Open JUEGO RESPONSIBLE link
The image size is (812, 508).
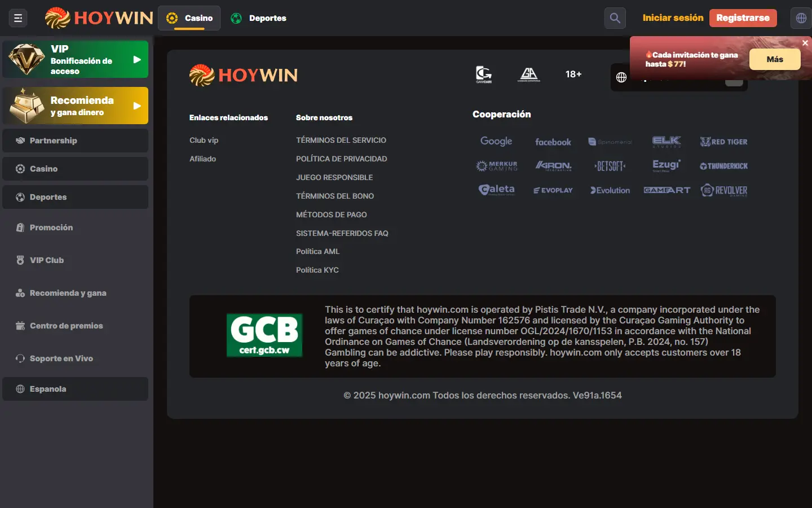click(x=334, y=177)
